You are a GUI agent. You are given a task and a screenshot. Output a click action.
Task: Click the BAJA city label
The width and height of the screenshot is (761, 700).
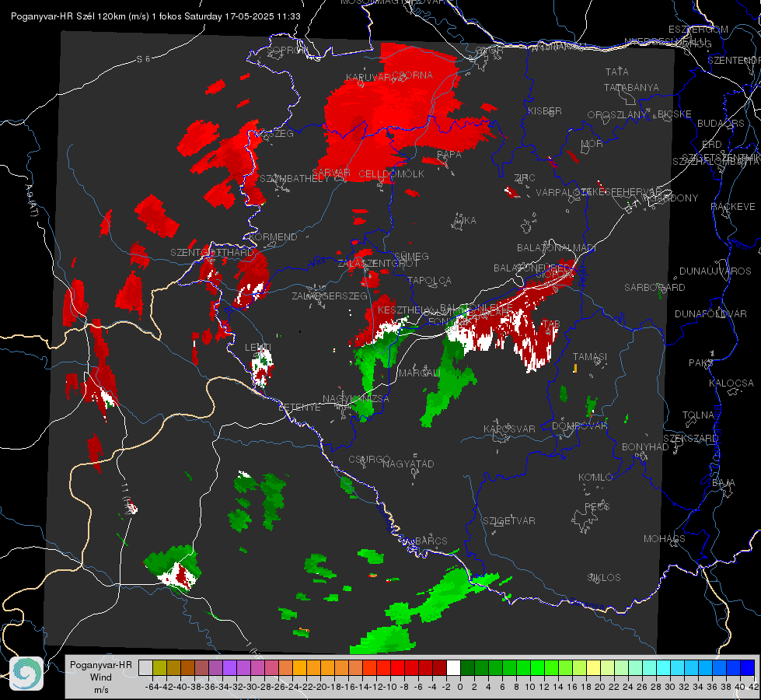723,482
